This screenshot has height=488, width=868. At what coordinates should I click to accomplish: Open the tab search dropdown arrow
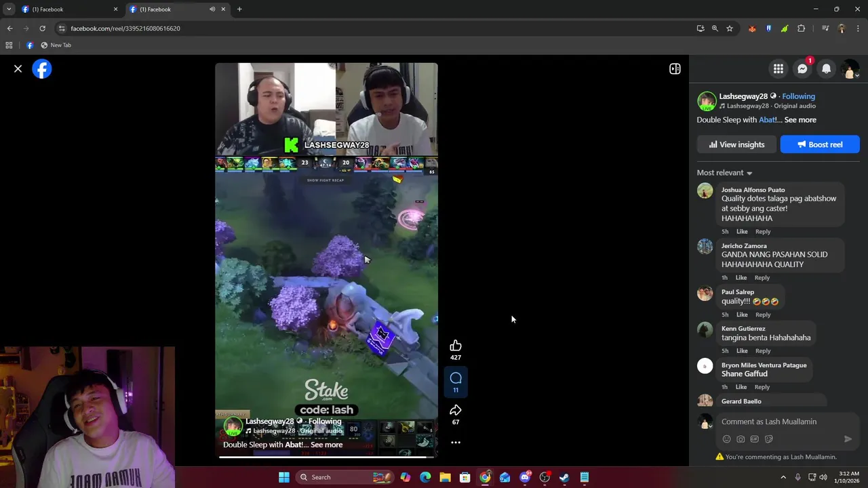coord(9,9)
